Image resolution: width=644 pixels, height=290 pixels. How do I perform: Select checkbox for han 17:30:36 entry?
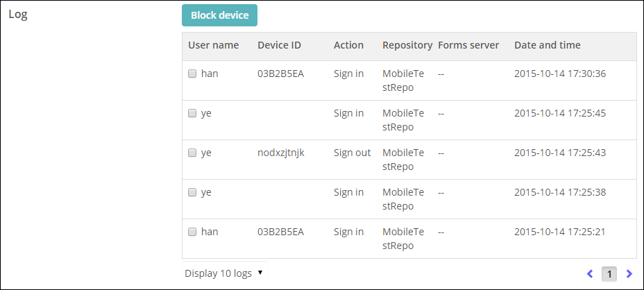(x=192, y=74)
